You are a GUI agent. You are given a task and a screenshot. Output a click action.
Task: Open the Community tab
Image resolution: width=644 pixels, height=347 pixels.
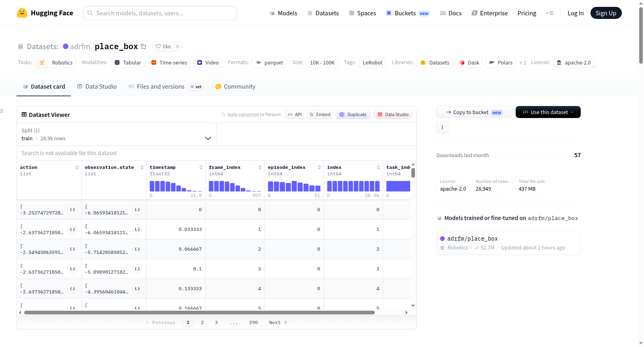tap(235, 87)
